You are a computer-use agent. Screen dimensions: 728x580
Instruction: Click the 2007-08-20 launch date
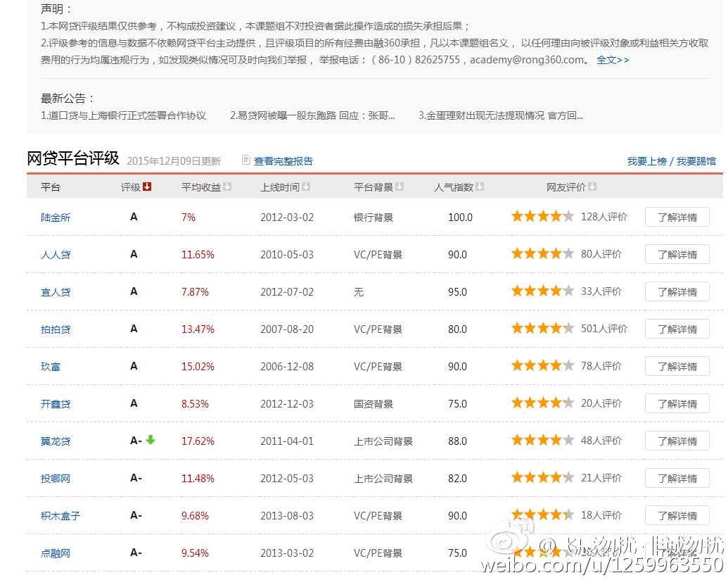tap(287, 329)
